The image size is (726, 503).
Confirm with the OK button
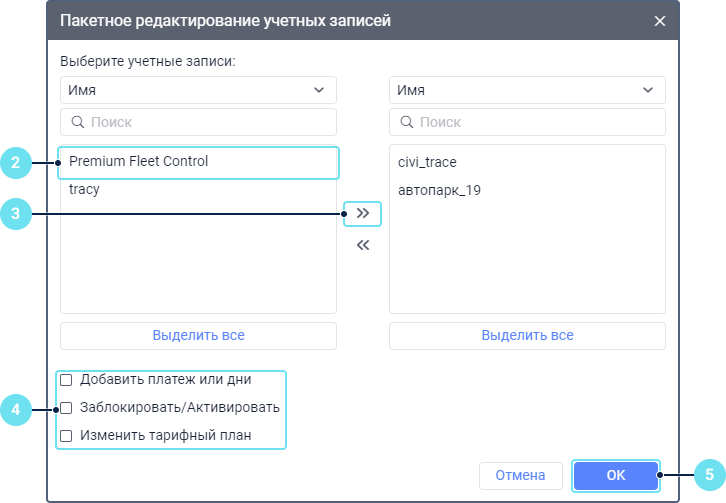pos(616,476)
